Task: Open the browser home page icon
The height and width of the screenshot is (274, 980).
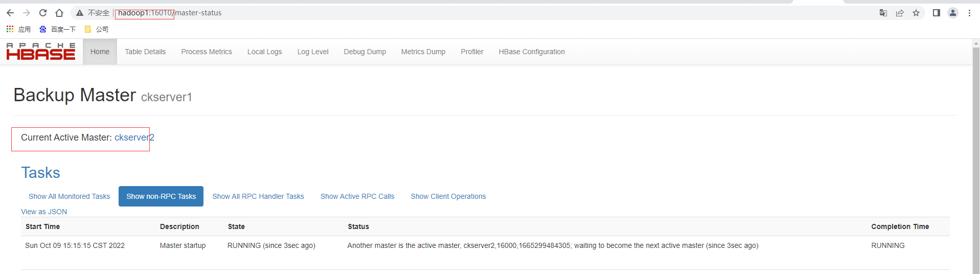Action: point(59,13)
